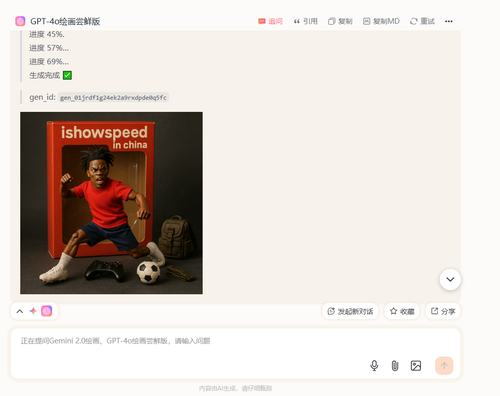Viewport: 500px width, 396px height.
Task: Retry generation with 重试
Action: coord(422,21)
